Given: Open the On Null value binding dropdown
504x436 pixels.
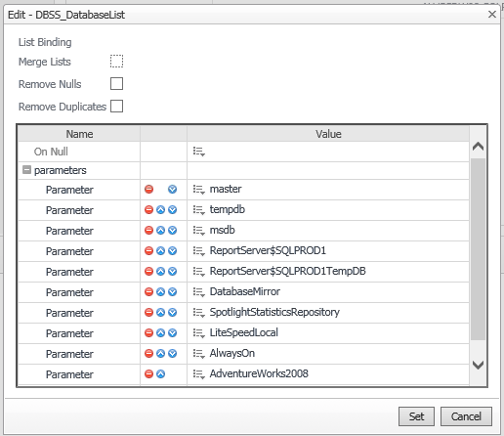Looking at the screenshot, I should coord(198,152).
